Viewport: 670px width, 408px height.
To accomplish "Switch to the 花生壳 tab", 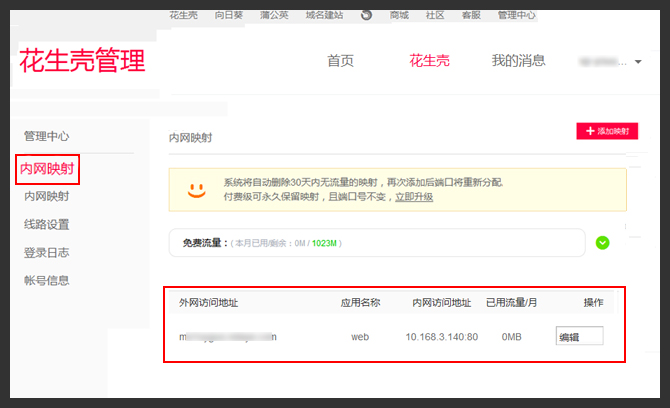I will pyautogui.click(x=429, y=61).
